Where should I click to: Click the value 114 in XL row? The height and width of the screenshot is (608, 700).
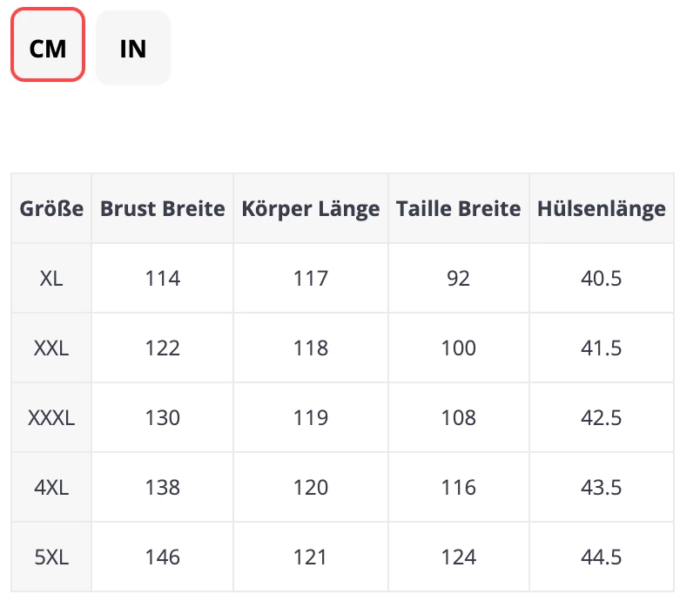click(x=162, y=278)
